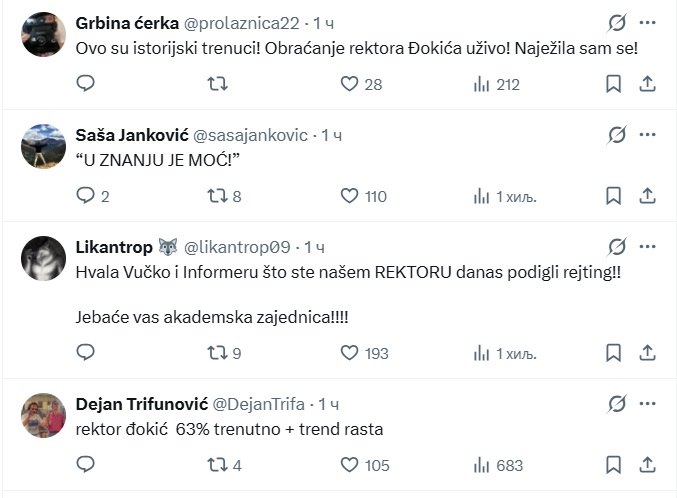677x498 pixels.
Task: Open more options on Grbina ćerka's tweet
Action: coord(648,22)
